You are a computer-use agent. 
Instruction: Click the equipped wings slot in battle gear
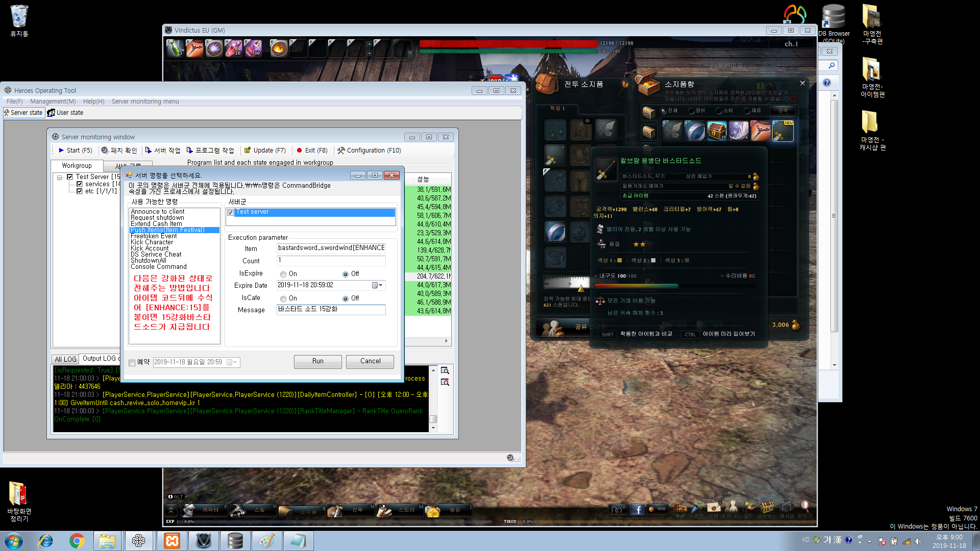click(x=606, y=130)
